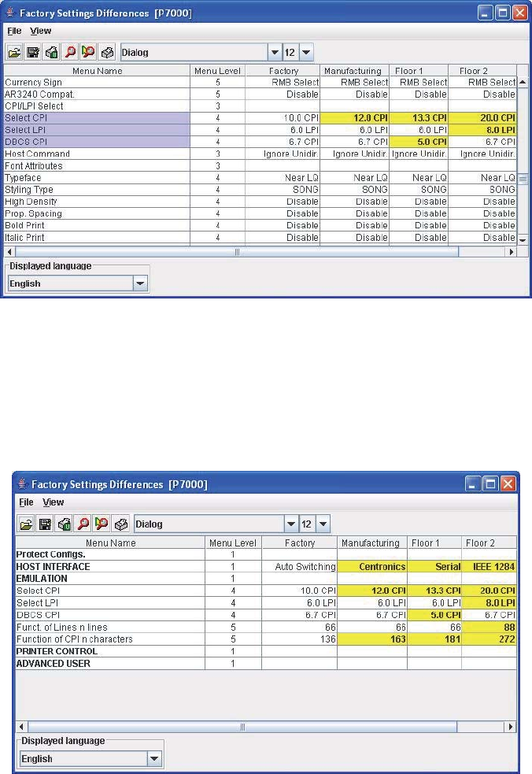
Task: Expand the font size 12 dropdown, top window
Action: click(x=306, y=52)
